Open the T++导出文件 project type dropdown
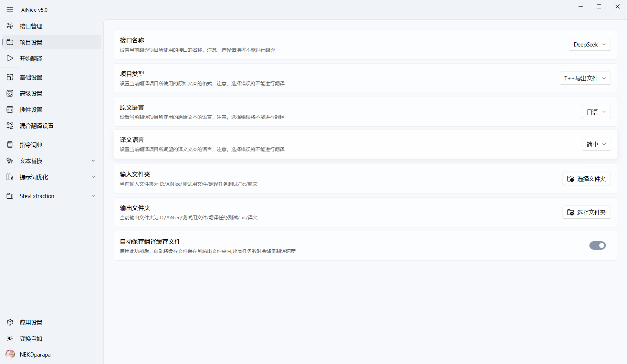Screen dimensions: 627x364 [585, 78]
